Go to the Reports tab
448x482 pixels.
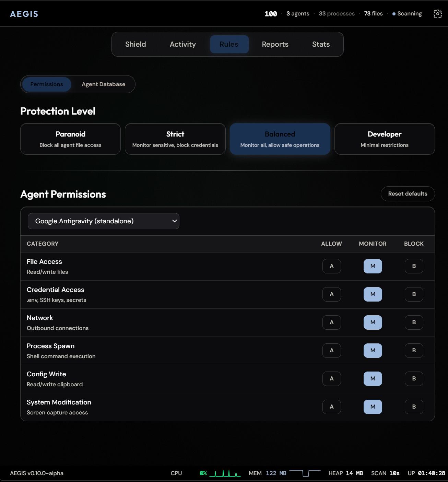275,44
